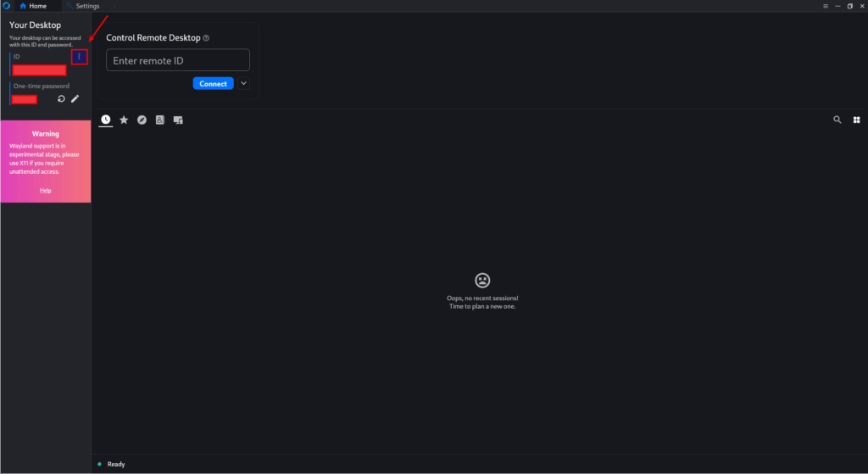Show recent sessions tab

(106, 120)
